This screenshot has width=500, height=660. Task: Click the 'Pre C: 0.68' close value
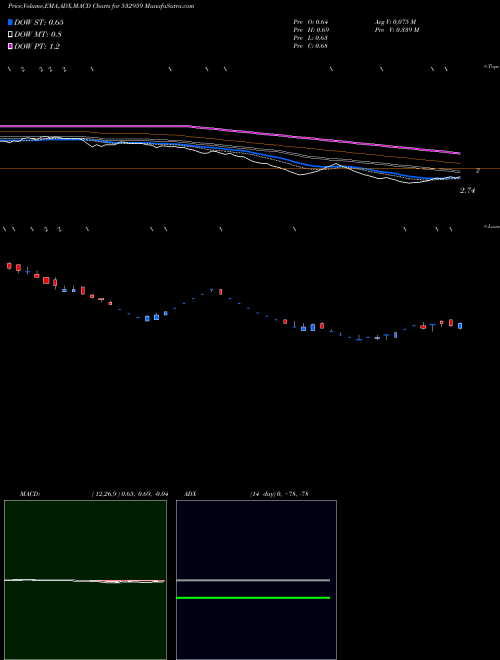click(x=311, y=46)
